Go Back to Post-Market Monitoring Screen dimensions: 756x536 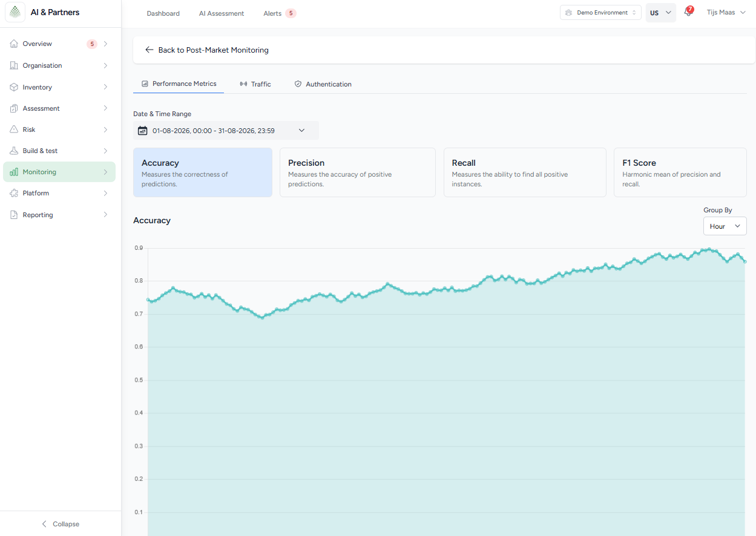pyautogui.click(x=207, y=50)
